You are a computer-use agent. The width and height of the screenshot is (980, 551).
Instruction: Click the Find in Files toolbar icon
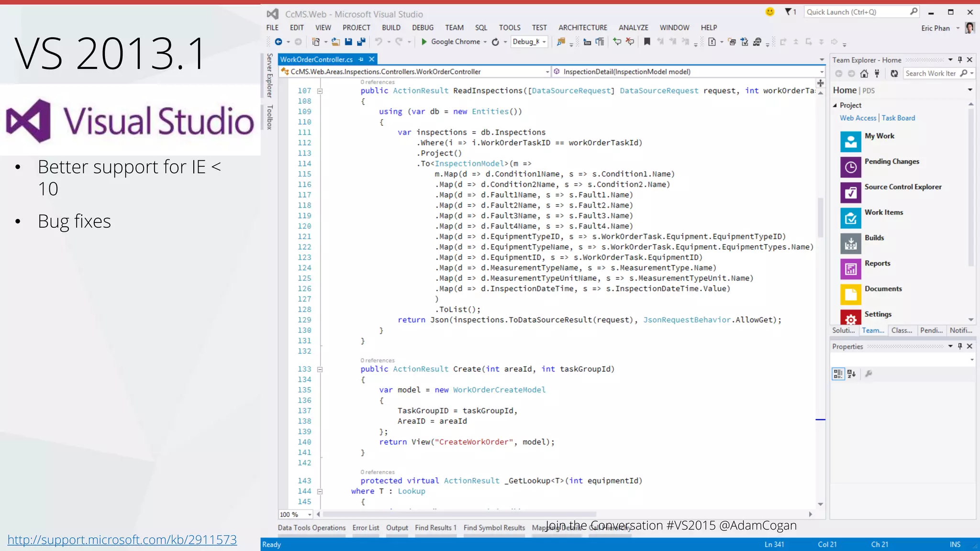(561, 42)
